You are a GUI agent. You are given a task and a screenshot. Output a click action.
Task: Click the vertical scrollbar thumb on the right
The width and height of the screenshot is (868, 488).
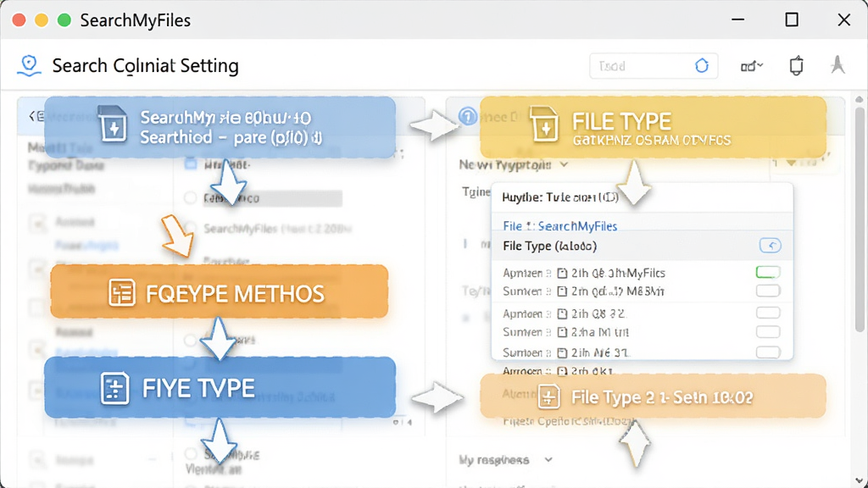pyautogui.click(x=860, y=219)
